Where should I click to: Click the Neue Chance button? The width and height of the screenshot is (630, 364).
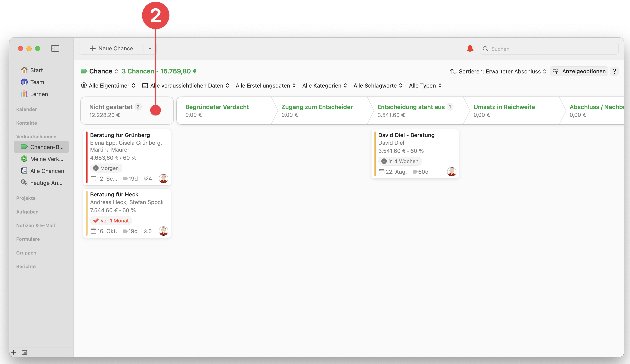click(x=111, y=48)
